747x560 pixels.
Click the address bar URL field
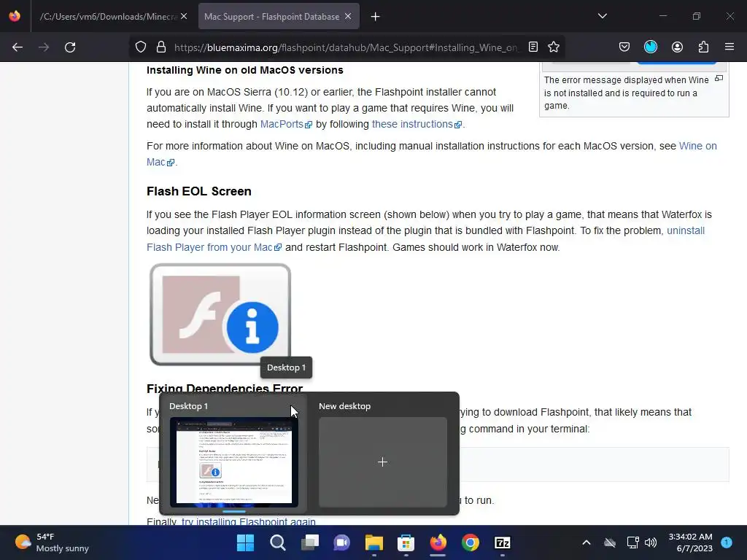[x=347, y=47]
